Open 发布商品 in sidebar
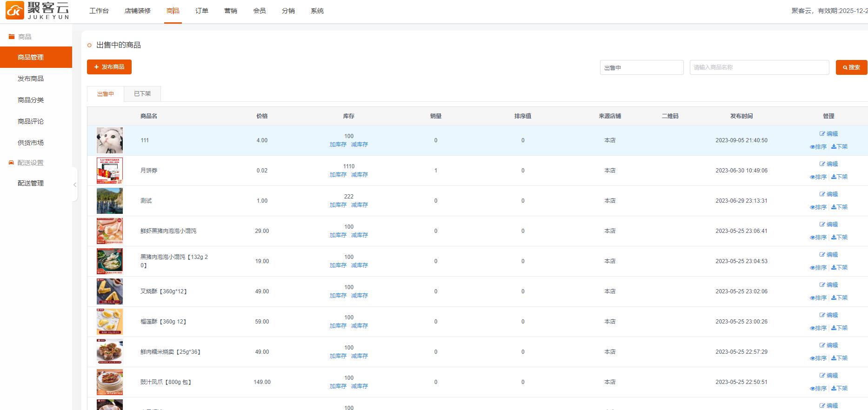 tap(31, 79)
